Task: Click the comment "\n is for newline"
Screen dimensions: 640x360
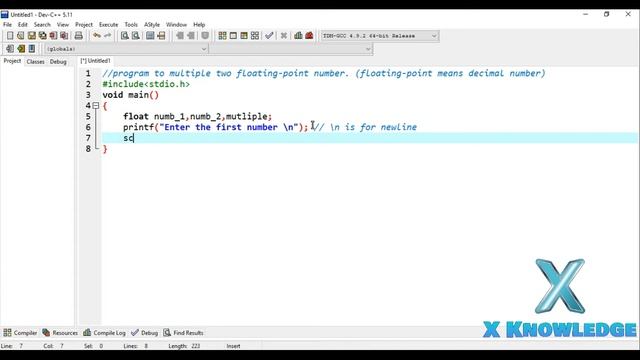Action: tap(364, 127)
